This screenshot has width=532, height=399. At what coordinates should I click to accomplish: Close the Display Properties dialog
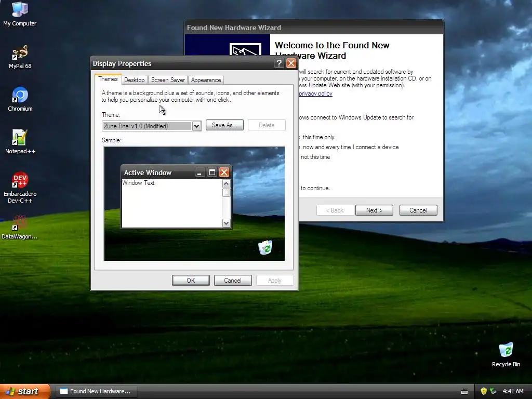coord(291,63)
